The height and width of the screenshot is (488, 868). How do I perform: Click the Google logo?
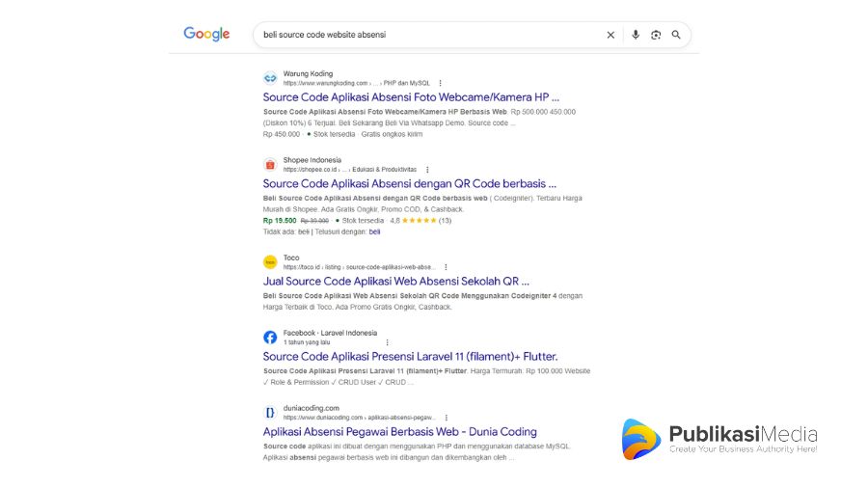(206, 35)
